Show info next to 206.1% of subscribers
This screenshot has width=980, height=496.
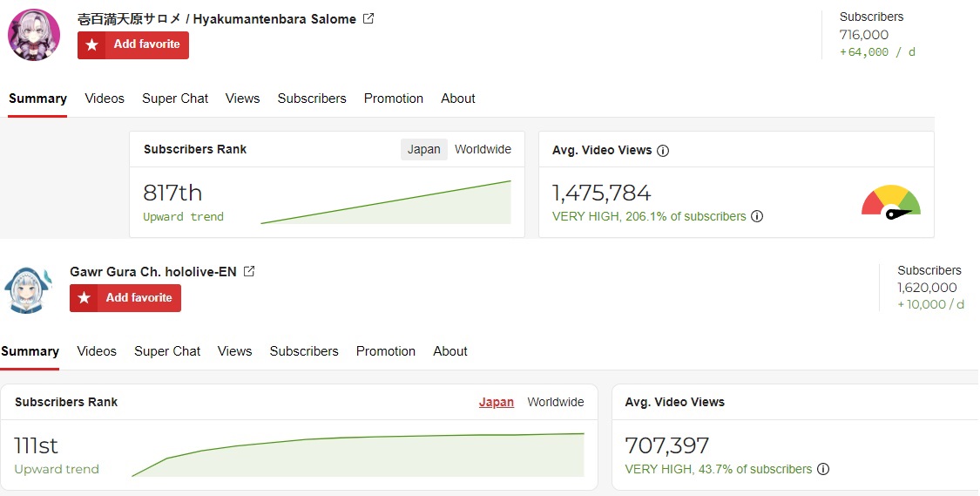[x=757, y=216]
